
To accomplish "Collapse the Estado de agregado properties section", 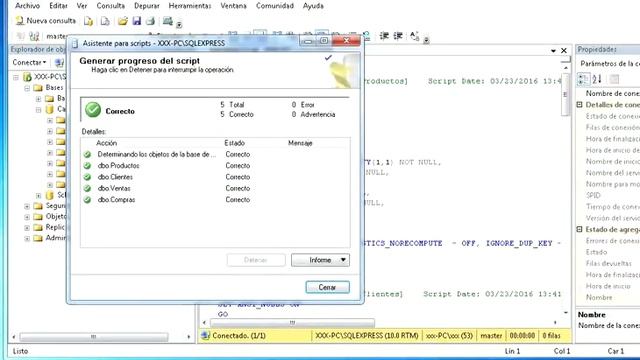I will pyautogui.click(x=580, y=229).
